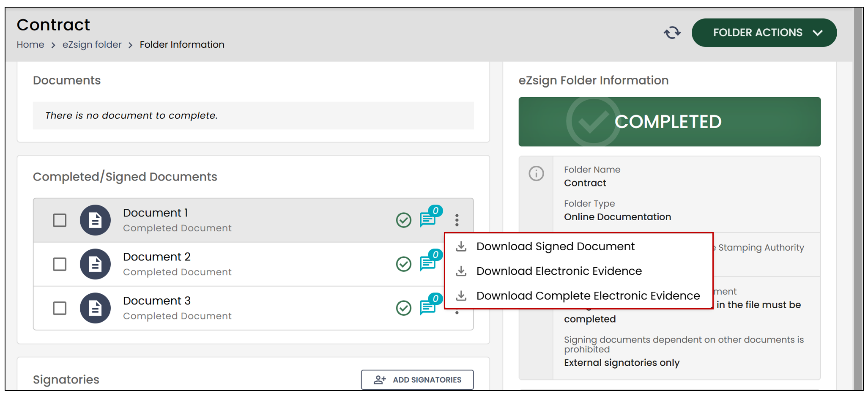Click the Document 1 file icon

pos(95,220)
